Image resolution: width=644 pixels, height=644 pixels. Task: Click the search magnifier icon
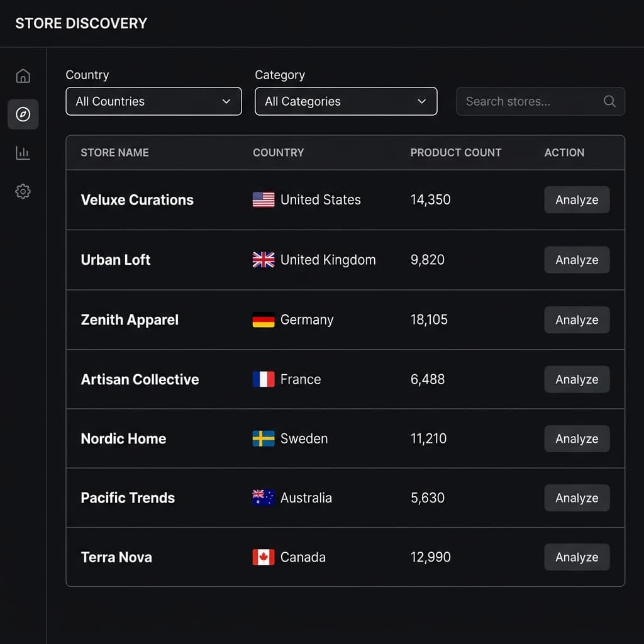tap(608, 101)
